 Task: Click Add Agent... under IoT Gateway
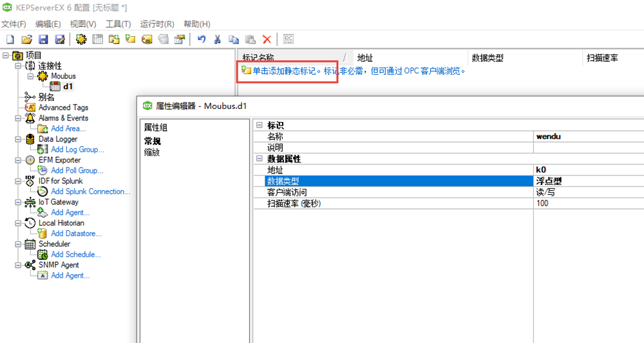click(70, 212)
